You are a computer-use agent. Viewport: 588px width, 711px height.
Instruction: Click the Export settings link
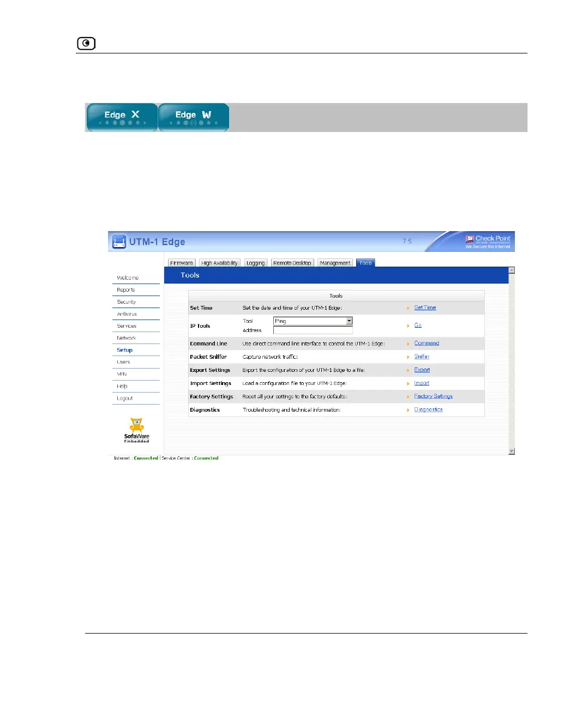(422, 370)
